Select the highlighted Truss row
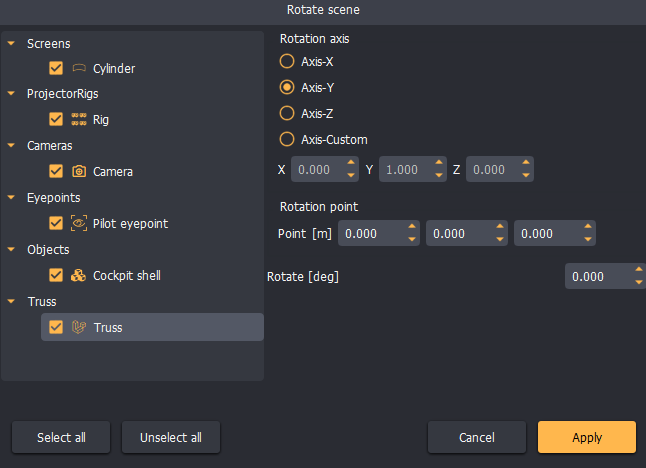The image size is (646, 468). pos(152,327)
